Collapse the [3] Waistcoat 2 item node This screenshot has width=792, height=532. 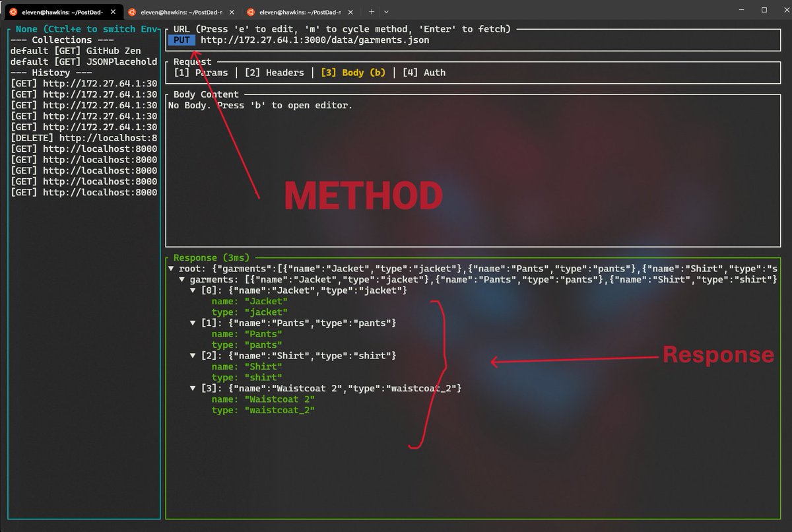tap(193, 388)
